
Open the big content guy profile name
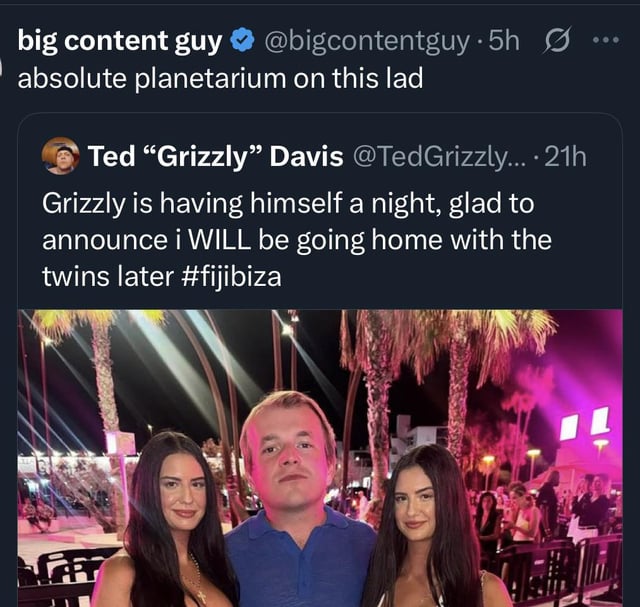pos(122,42)
